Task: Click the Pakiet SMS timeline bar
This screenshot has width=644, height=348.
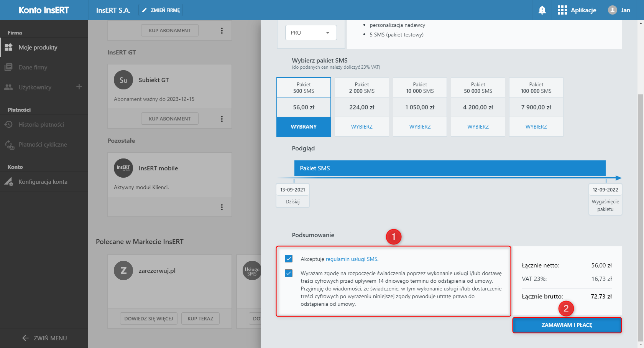Action: [450, 168]
